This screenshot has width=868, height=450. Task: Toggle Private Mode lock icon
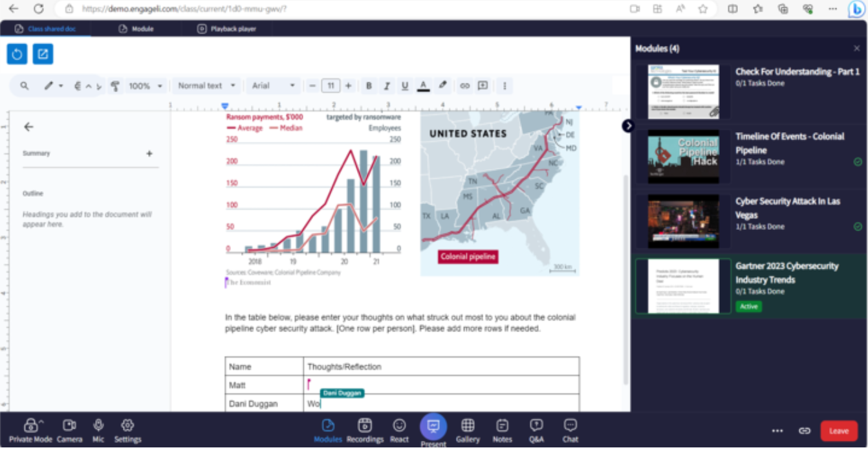point(30,425)
